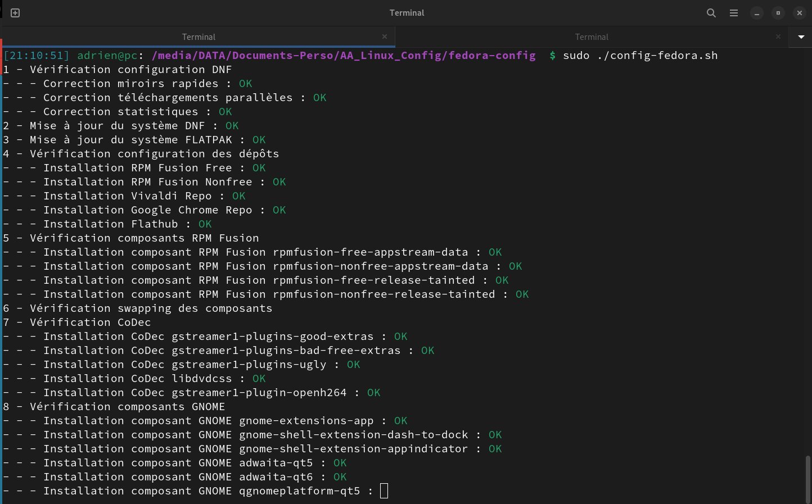
Task: Click 'Correction miroirs rapides' line
Action: (x=128, y=84)
